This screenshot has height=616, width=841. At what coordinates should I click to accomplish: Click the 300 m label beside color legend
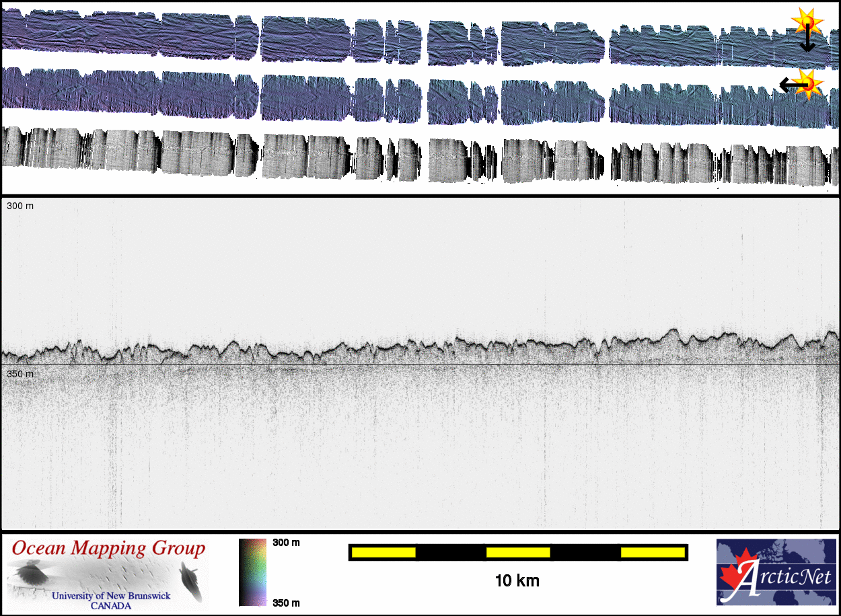point(286,543)
